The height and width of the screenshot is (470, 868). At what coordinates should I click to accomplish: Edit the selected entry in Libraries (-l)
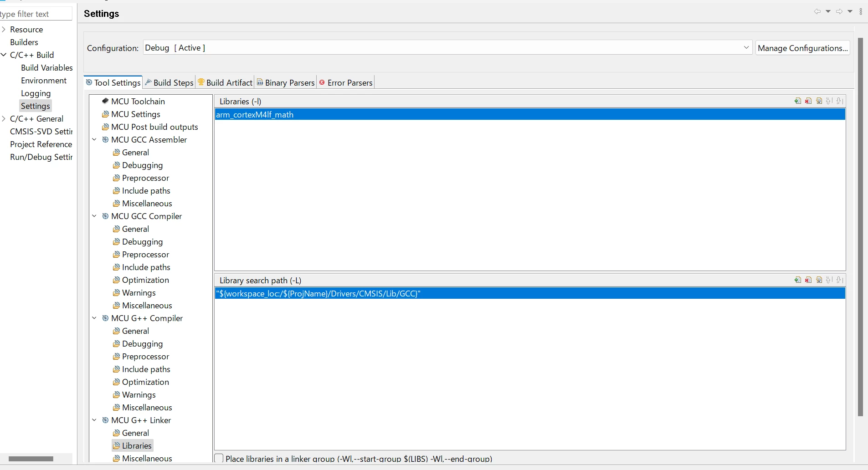[819, 101]
